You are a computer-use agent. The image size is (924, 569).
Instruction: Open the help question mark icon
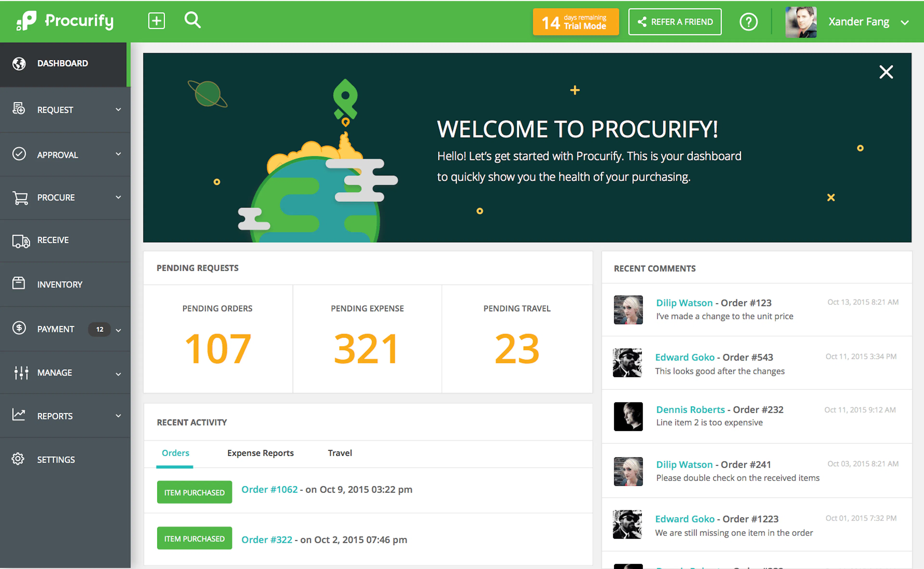click(x=749, y=21)
